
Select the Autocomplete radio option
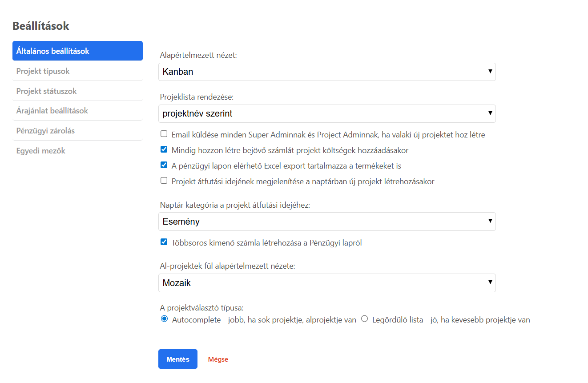[x=164, y=319]
